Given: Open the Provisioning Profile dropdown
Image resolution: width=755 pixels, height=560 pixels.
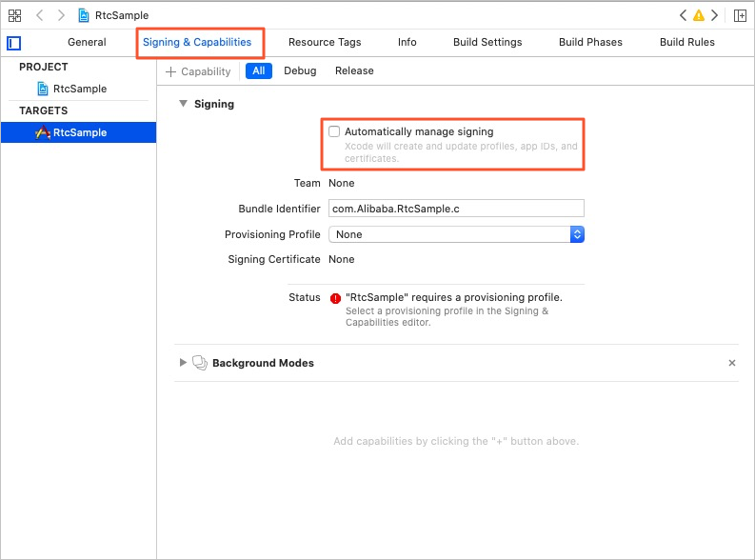Looking at the screenshot, I should [x=456, y=234].
